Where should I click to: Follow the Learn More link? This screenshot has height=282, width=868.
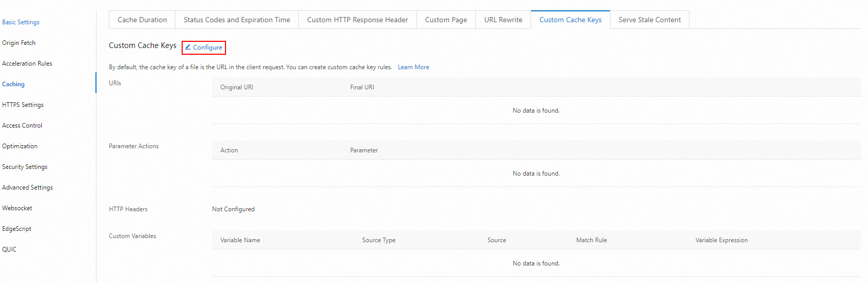click(413, 67)
